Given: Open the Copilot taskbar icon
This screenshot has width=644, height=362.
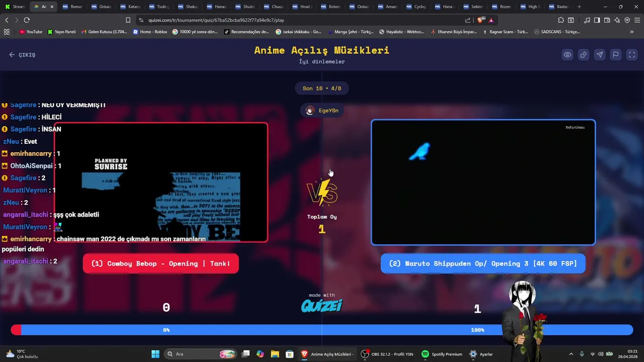Looking at the screenshot, I should (x=260, y=354).
